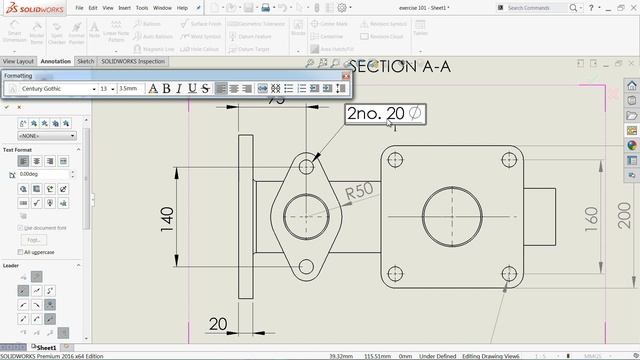
Task: Click the Search Commands field
Action: 537,8
